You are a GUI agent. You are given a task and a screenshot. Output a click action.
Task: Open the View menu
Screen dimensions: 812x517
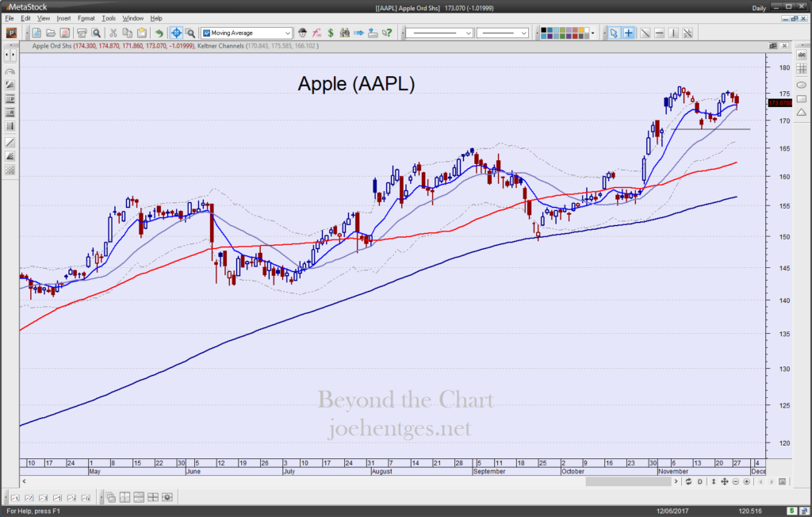coord(44,18)
